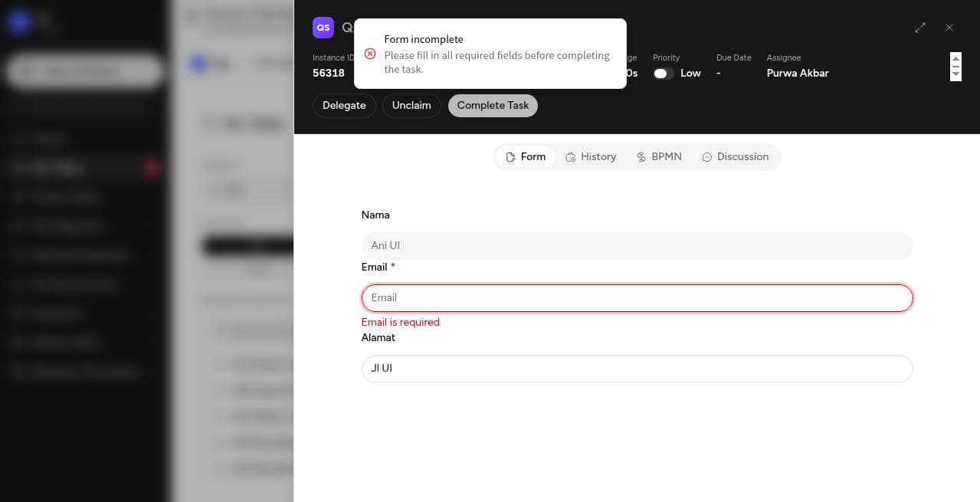This screenshot has width=980, height=502.
Task: Click the "Email is required" error message
Action: click(x=401, y=323)
